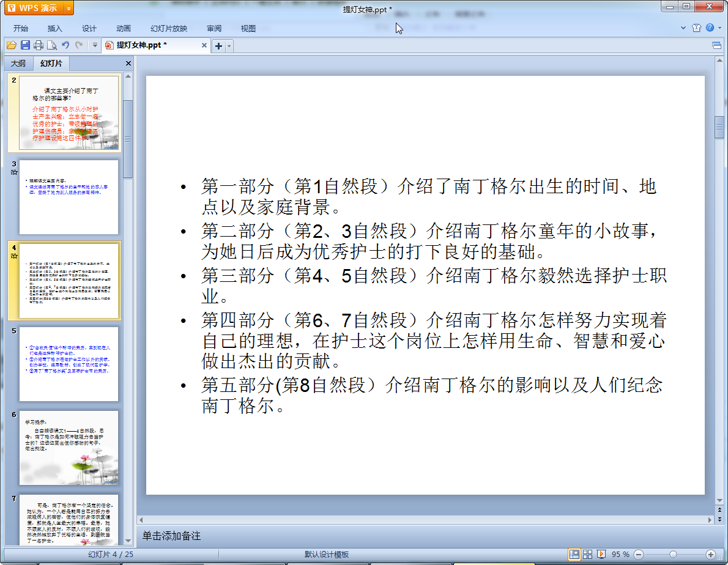This screenshot has width=728, height=565.
Task: Close the 提灯女神.ppt document tab
Action: pos(204,45)
